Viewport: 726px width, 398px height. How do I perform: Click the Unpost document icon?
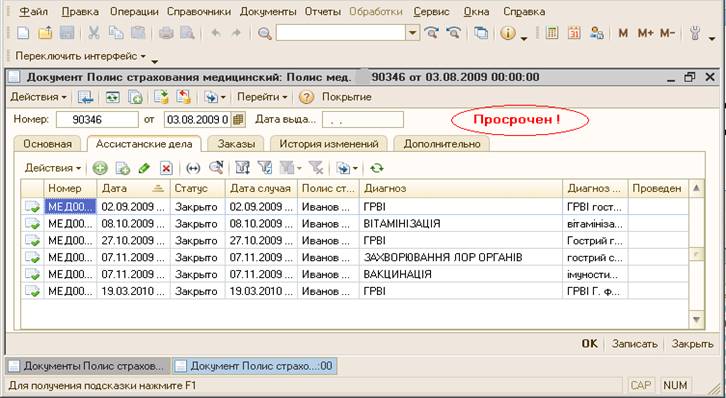(183, 97)
